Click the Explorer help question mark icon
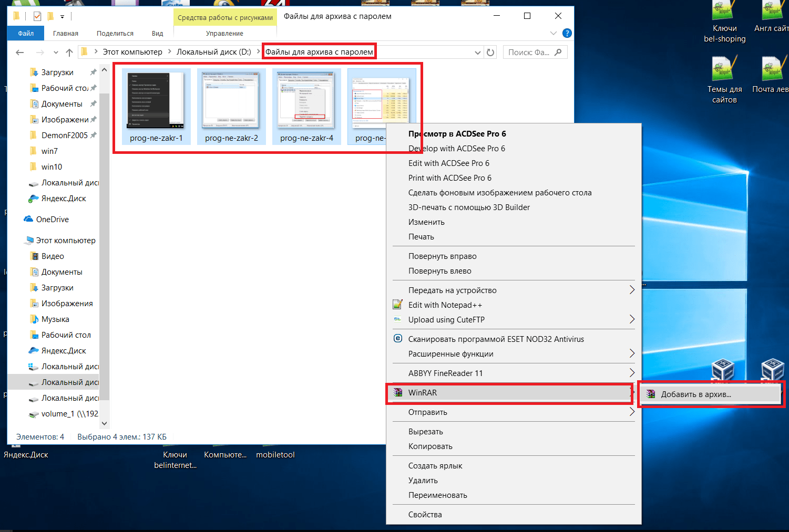789x532 pixels. click(x=567, y=33)
